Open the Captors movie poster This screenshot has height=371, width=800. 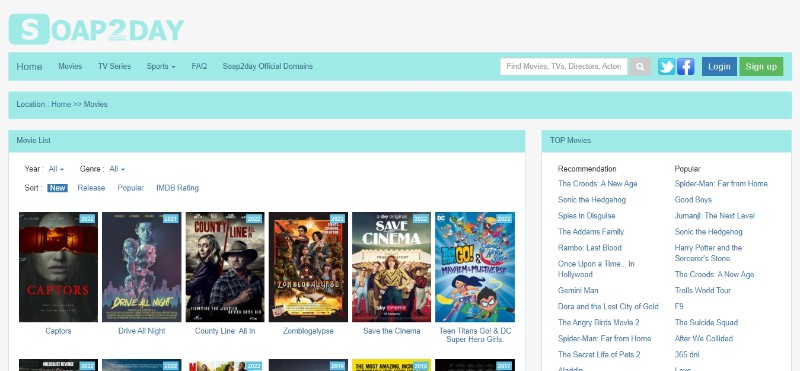point(58,267)
